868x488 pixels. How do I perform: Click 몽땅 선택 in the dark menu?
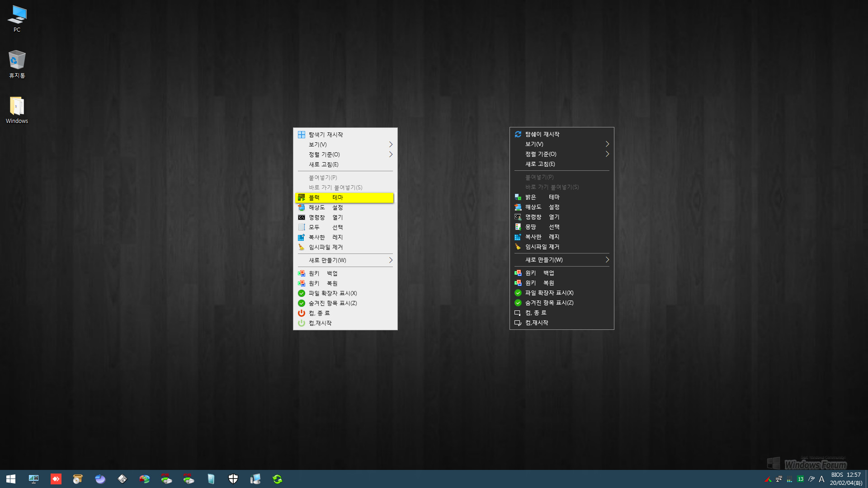pyautogui.click(x=561, y=227)
